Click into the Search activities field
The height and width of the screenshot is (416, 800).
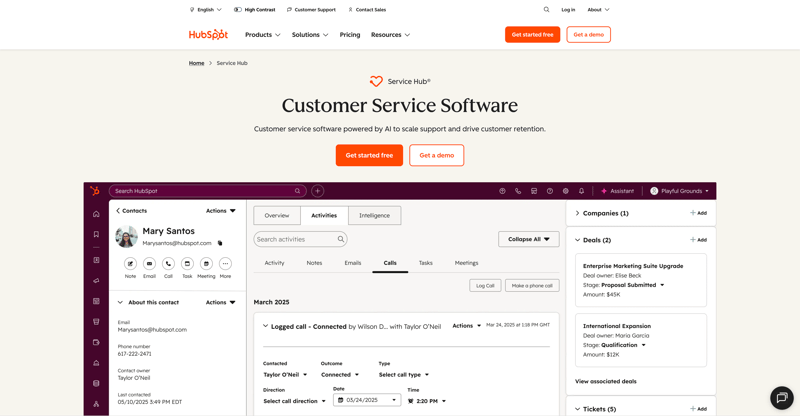pos(301,239)
